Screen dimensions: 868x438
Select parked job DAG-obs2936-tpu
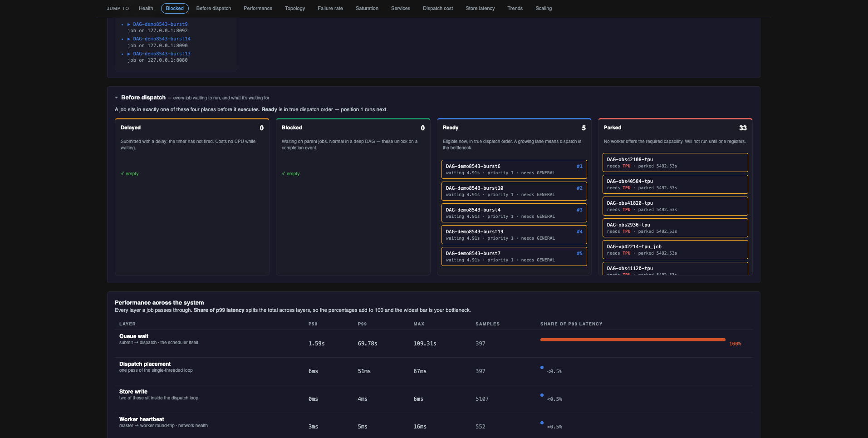[x=675, y=228]
